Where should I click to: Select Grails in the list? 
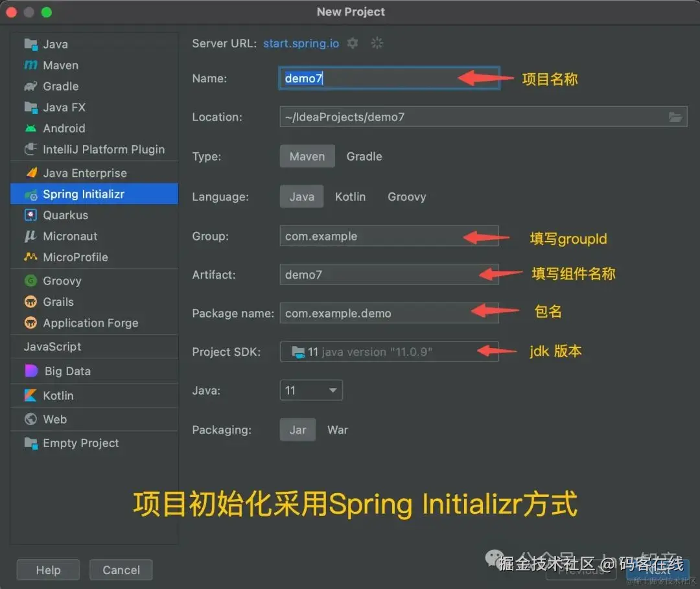click(x=94, y=302)
